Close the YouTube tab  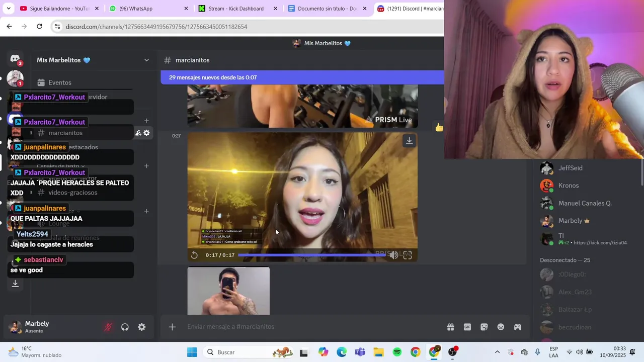(x=97, y=9)
